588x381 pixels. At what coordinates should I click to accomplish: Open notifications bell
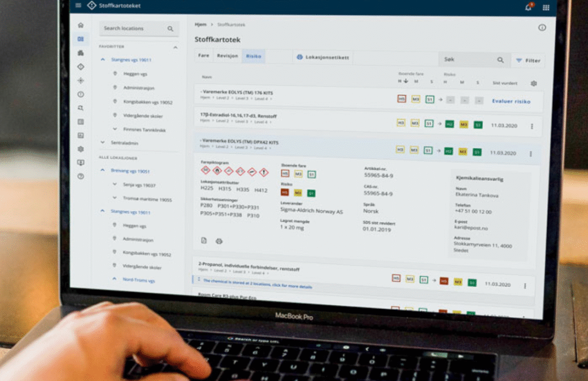528,7
